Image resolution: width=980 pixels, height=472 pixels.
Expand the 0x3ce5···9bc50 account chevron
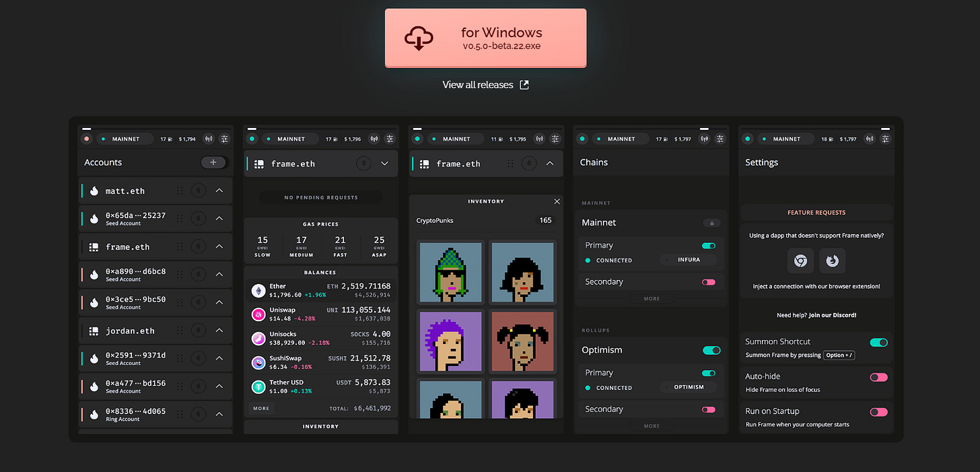(219, 302)
